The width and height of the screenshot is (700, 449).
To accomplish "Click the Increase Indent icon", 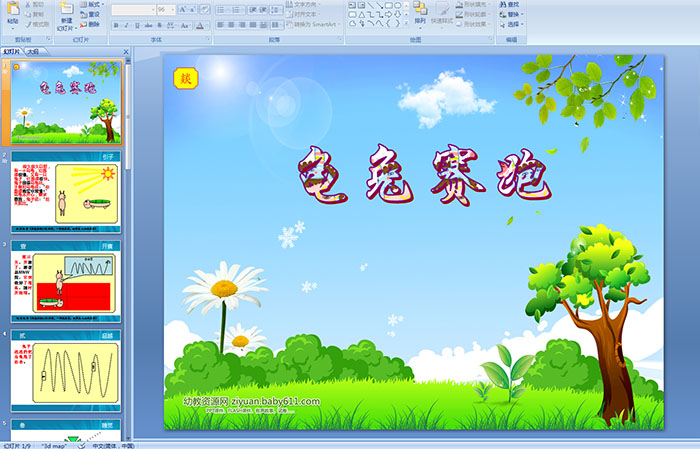I will (x=263, y=9).
